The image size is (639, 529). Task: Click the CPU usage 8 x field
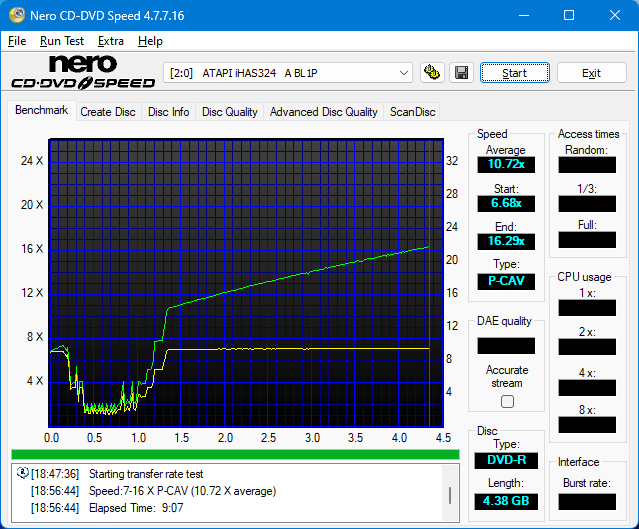(587, 425)
